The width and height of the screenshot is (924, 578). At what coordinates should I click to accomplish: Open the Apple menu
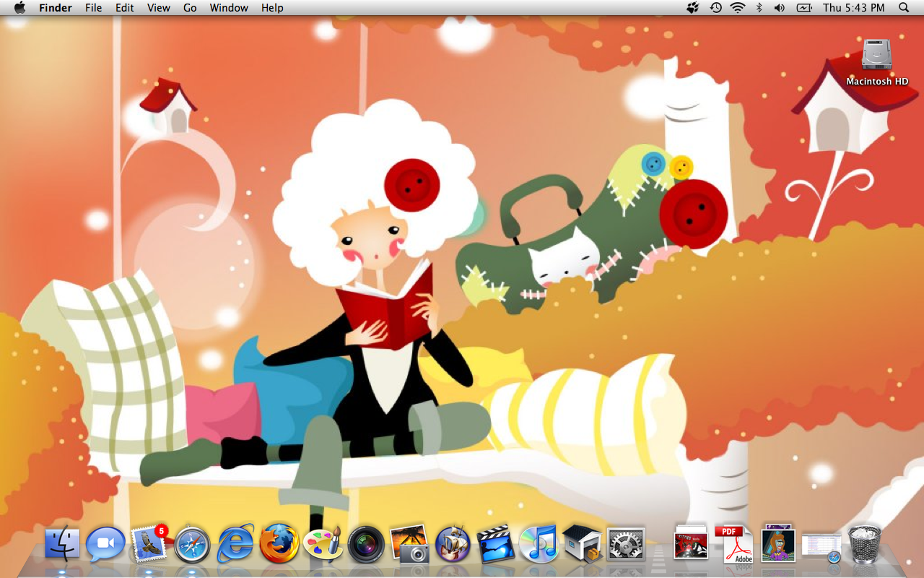pos(19,8)
